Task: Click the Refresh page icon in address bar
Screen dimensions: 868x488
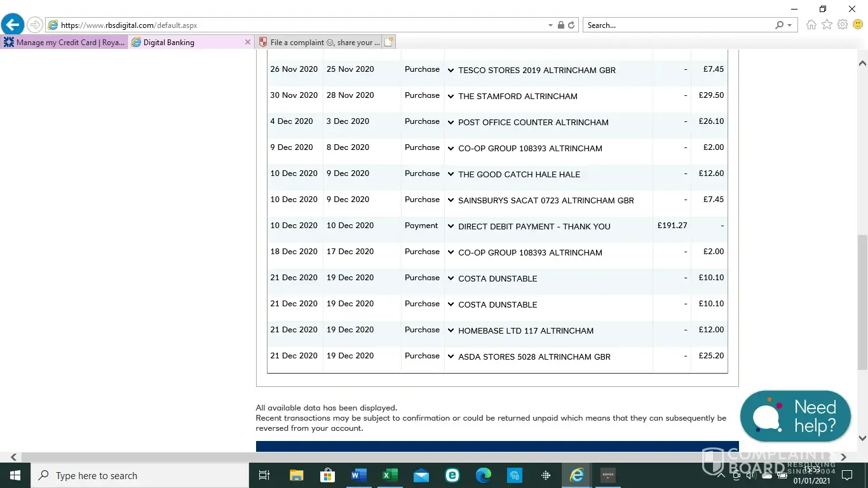Action: tap(571, 25)
